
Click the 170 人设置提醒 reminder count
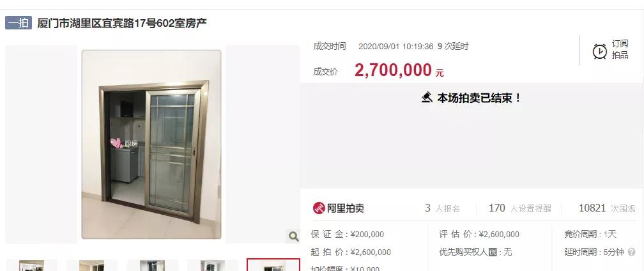point(520,208)
